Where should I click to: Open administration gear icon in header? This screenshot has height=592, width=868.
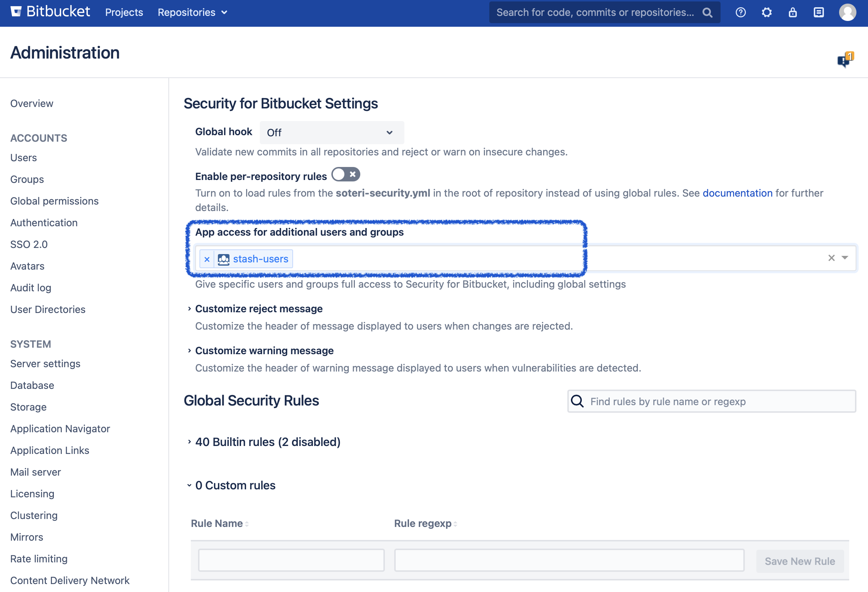click(x=766, y=12)
